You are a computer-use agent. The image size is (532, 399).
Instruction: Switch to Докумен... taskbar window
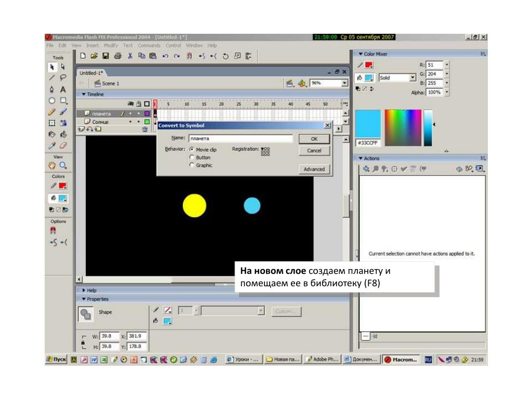pos(361,360)
